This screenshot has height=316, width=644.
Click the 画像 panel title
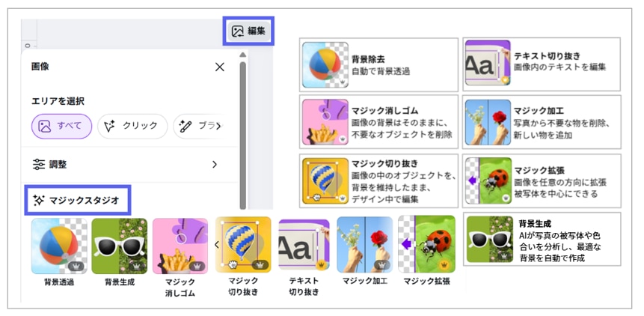point(40,67)
